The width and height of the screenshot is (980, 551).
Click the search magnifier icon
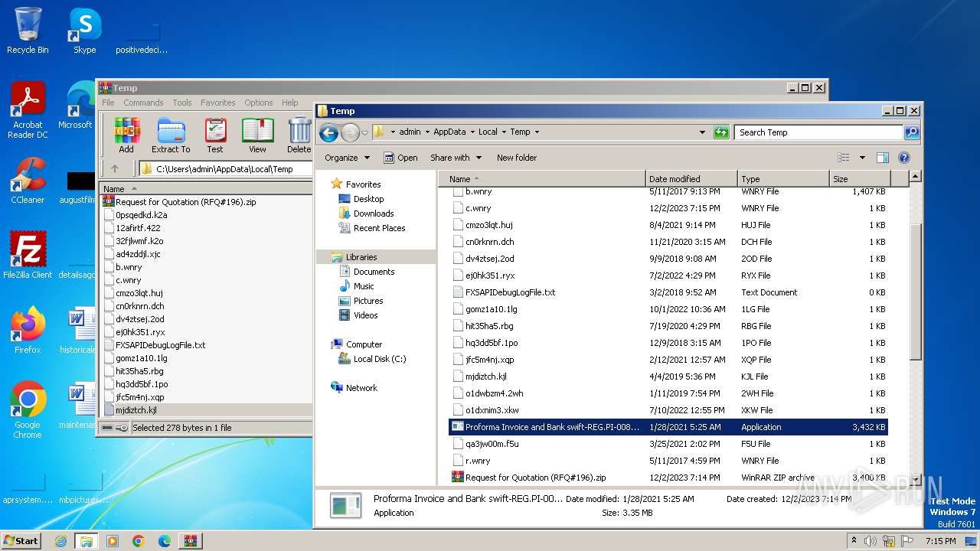911,132
